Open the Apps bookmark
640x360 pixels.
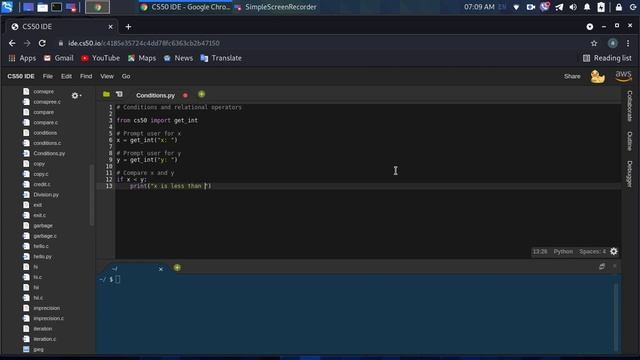(22, 58)
